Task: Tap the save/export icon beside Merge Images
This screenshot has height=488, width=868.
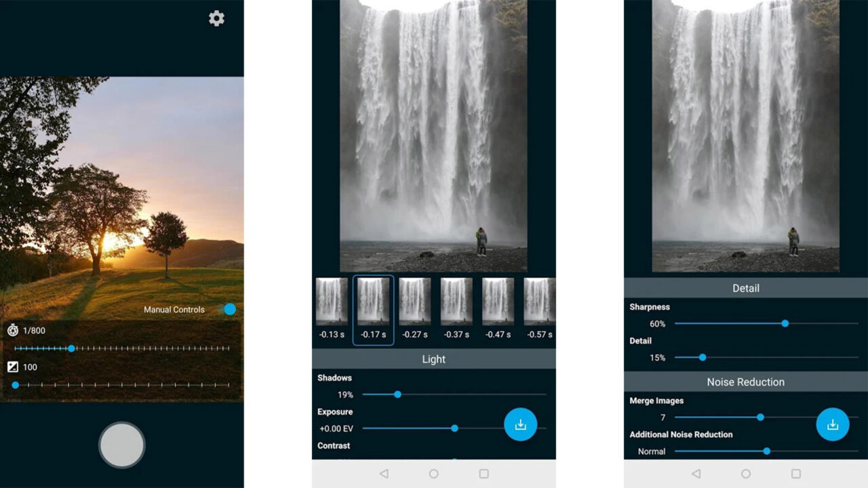Action: 833,424
